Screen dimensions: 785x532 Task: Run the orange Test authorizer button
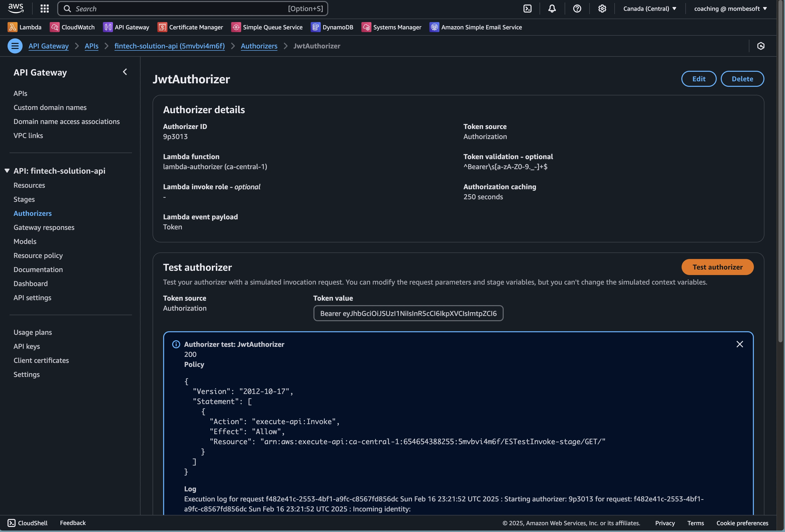tap(717, 267)
